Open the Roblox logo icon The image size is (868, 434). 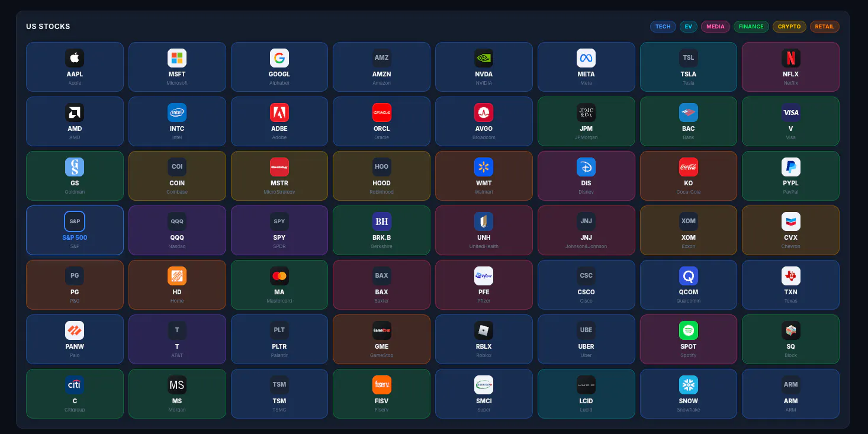coord(484,330)
